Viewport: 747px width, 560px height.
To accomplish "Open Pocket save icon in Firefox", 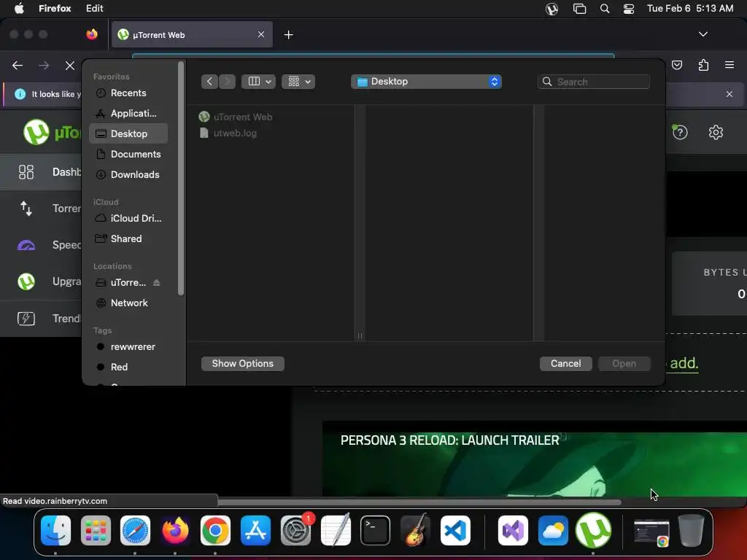I will pos(676,65).
